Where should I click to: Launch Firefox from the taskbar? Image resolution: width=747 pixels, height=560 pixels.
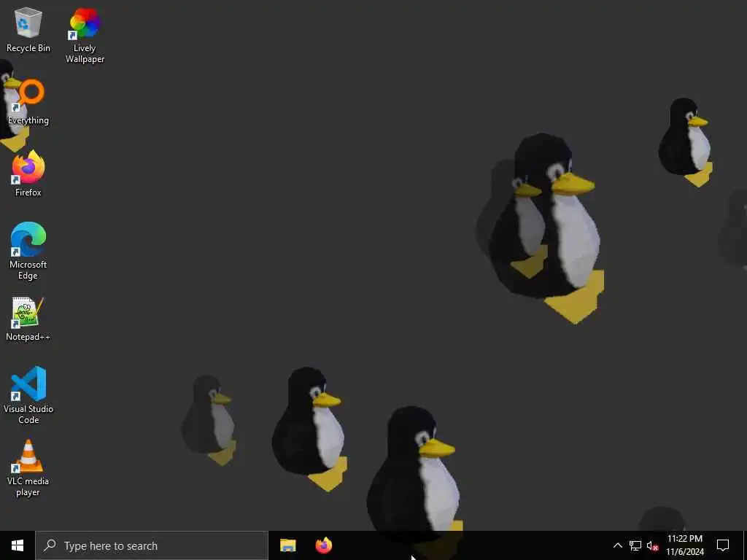pos(324,545)
